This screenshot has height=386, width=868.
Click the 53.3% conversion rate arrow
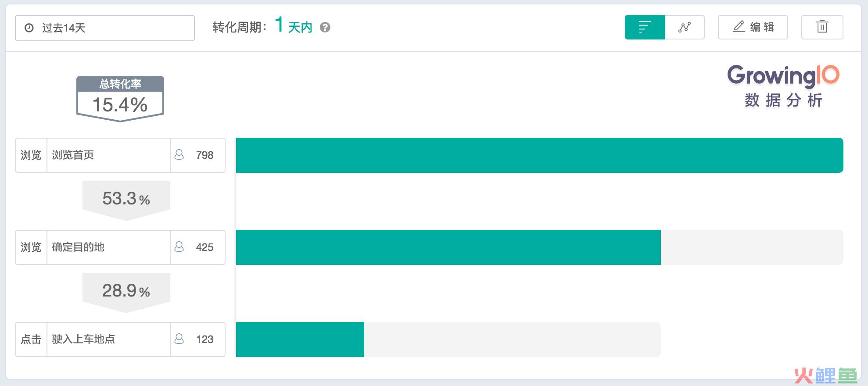click(x=126, y=200)
